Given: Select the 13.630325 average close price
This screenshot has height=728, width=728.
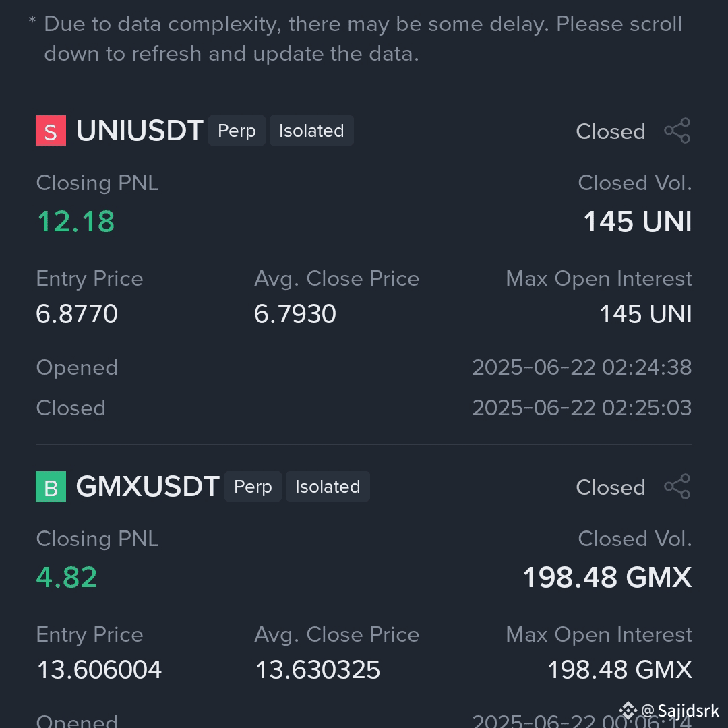Looking at the screenshot, I should (x=317, y=669).
